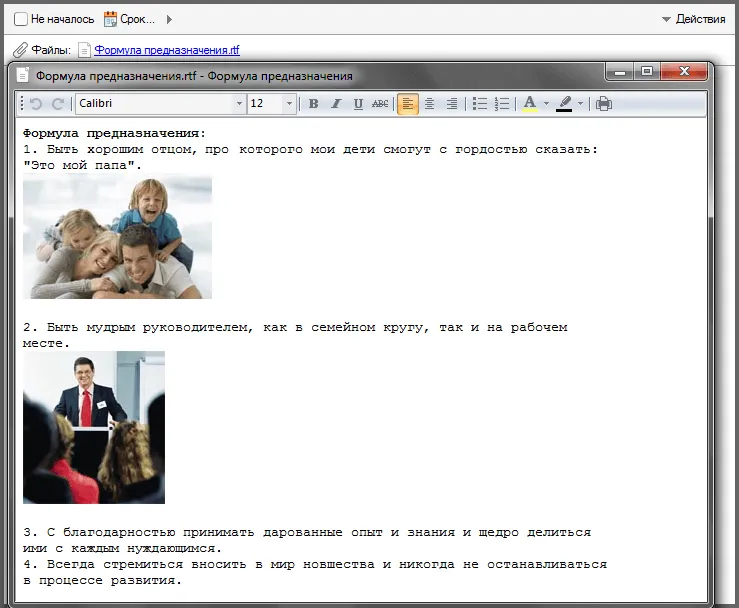
Task: Align text to the right
Action: tap(452, 104)
